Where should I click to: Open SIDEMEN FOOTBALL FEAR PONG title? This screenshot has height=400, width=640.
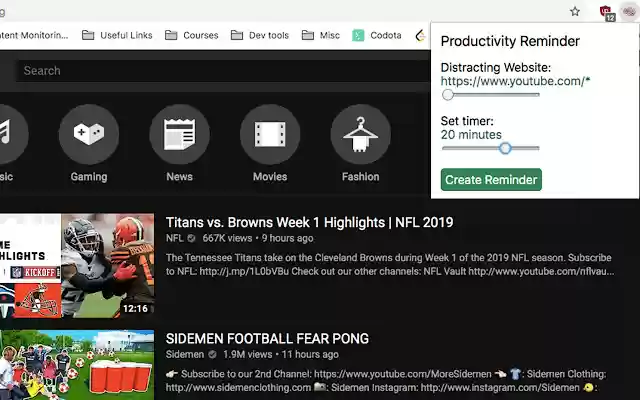[x=267, y=339]
